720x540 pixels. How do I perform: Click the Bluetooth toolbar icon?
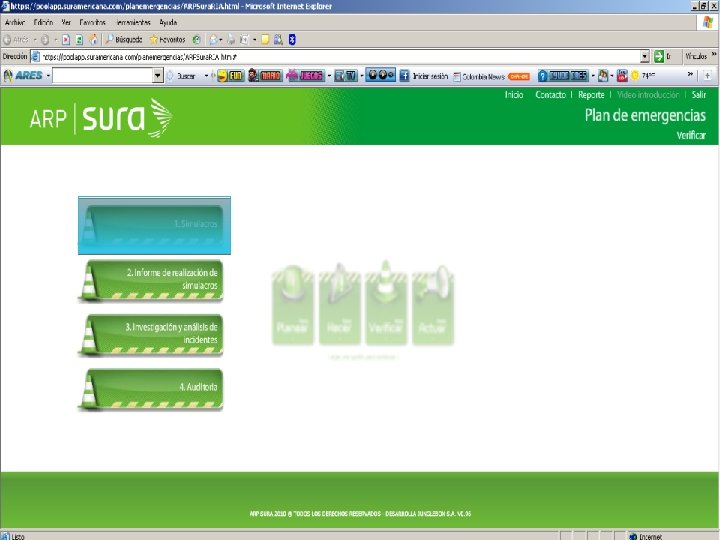tap(292, 40)
